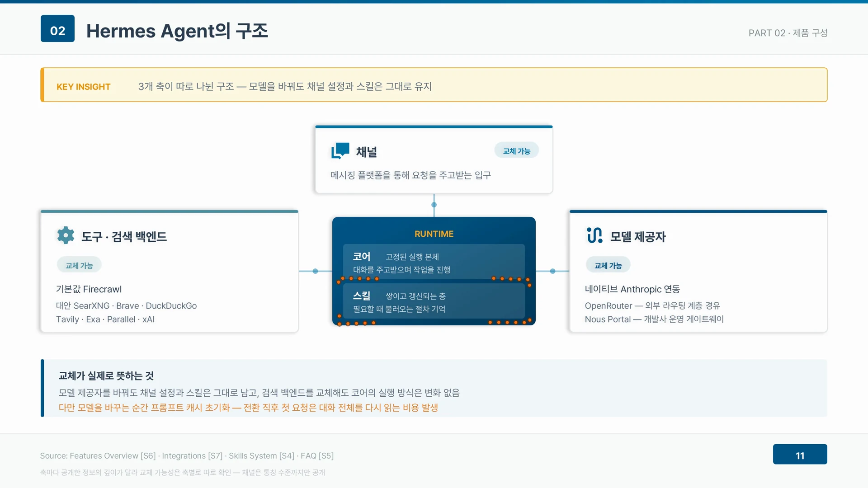Click 메시징 플랫폼을 통해 요청을 주고받는 입구

click(410, 175)
